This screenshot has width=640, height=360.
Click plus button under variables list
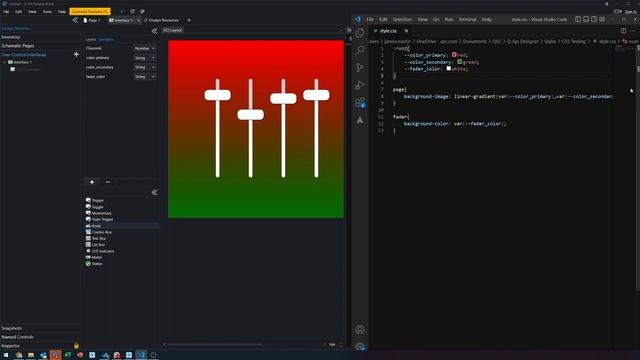92,182
